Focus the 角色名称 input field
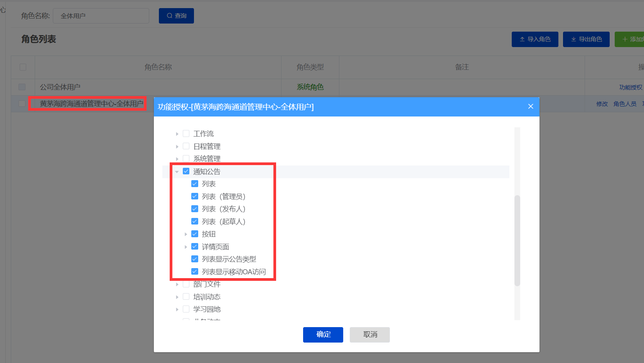644x363 pixels. (101, 16)
